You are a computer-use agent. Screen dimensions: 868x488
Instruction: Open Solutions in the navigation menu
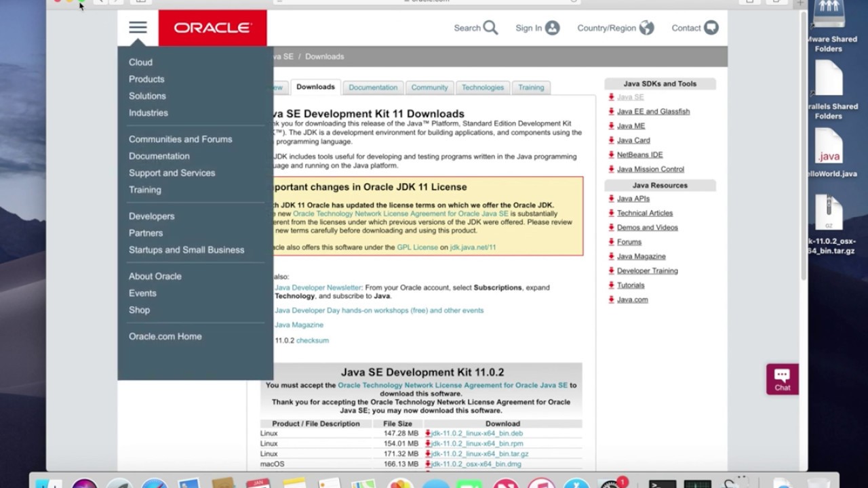tap(147, 96)
